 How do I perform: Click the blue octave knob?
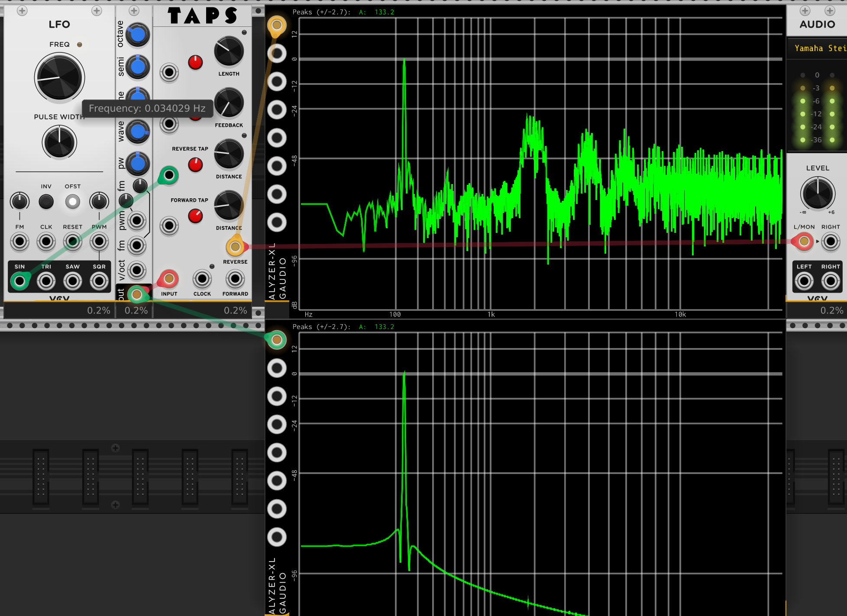coord(138,35)
